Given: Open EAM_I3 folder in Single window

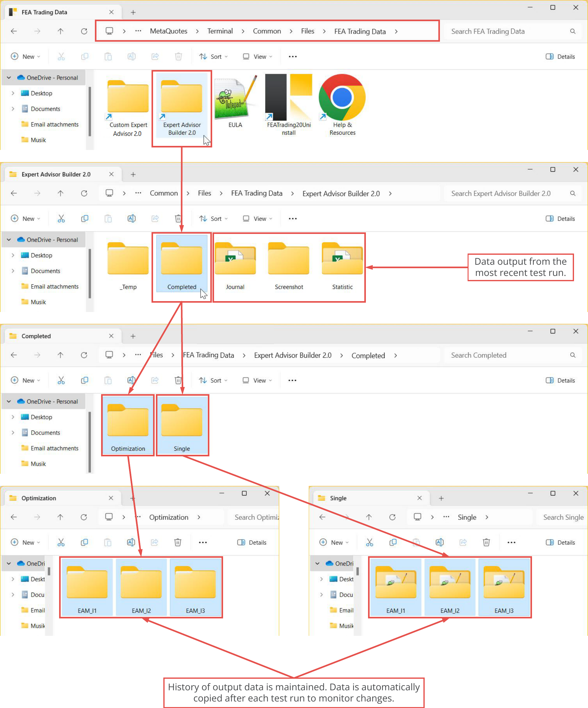Looking at the screenshot, I should point(504,588).
